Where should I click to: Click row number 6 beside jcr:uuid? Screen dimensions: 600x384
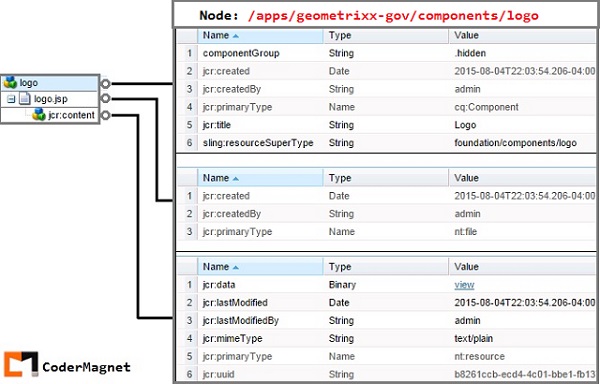click(x=189, y=374)
